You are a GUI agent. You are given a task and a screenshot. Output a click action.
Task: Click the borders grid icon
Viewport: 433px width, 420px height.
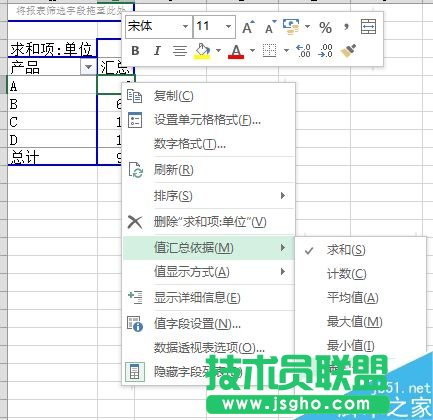point(270,51)
